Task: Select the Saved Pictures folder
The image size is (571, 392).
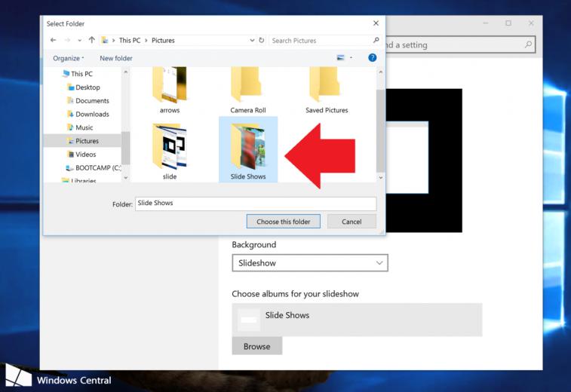Action: click(327, 90)
